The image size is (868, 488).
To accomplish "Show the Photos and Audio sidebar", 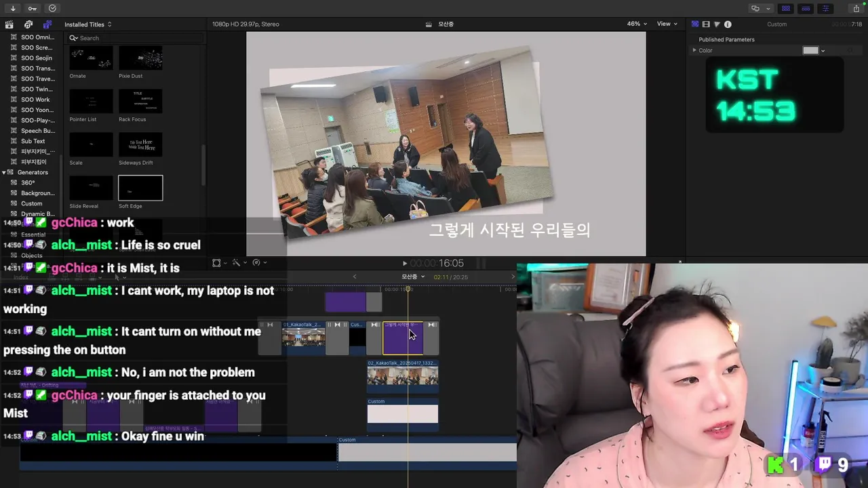I will pos(28,24).
